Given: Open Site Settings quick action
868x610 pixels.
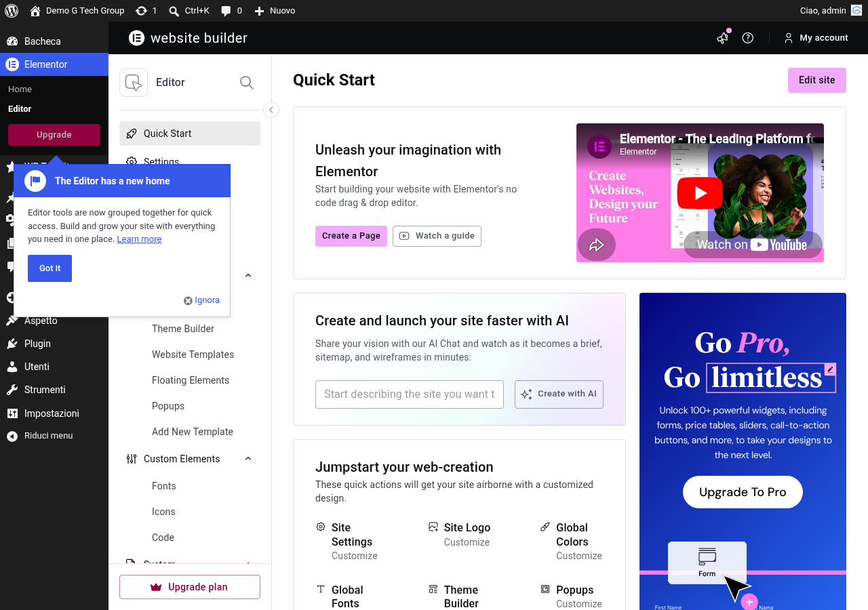Looking at the screenshot, I should tap(348, 541).
